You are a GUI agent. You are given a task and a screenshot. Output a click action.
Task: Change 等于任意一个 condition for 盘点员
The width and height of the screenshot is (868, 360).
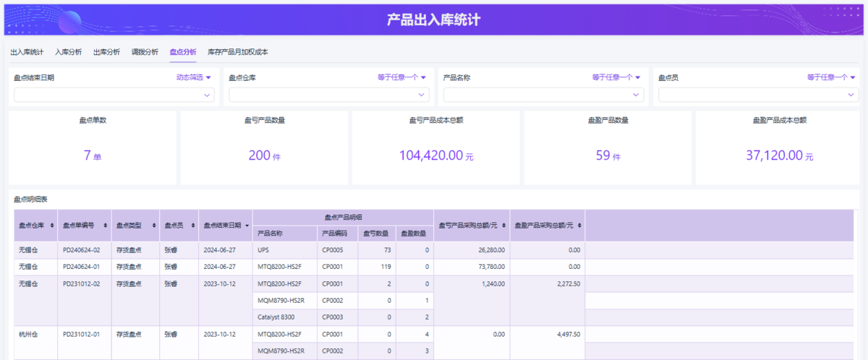(x=831, y=77)
